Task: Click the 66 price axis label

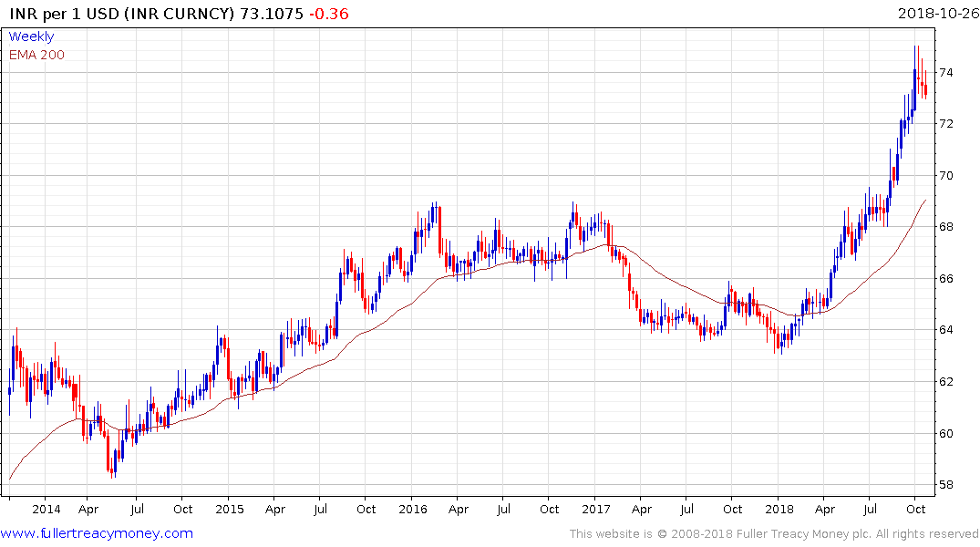Action: coord(946,279)
